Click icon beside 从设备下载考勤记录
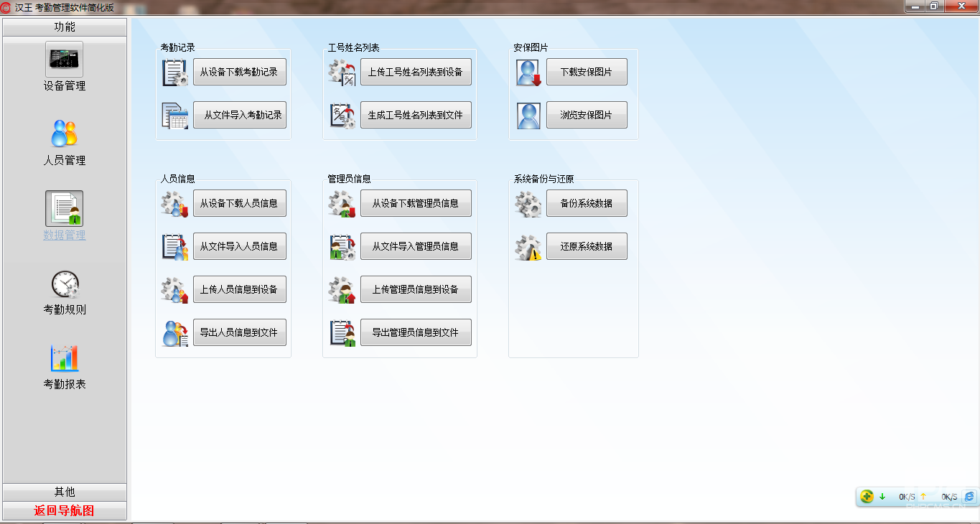The height and width of the screenshot is (524, 980). [x=175, y=72]
